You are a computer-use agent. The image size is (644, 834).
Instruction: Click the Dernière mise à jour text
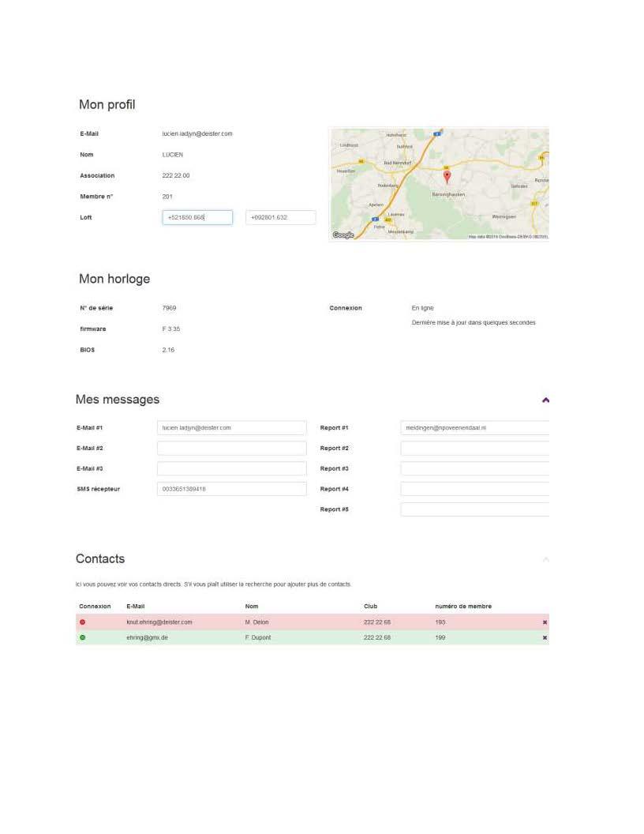click(x=474, y=322)
